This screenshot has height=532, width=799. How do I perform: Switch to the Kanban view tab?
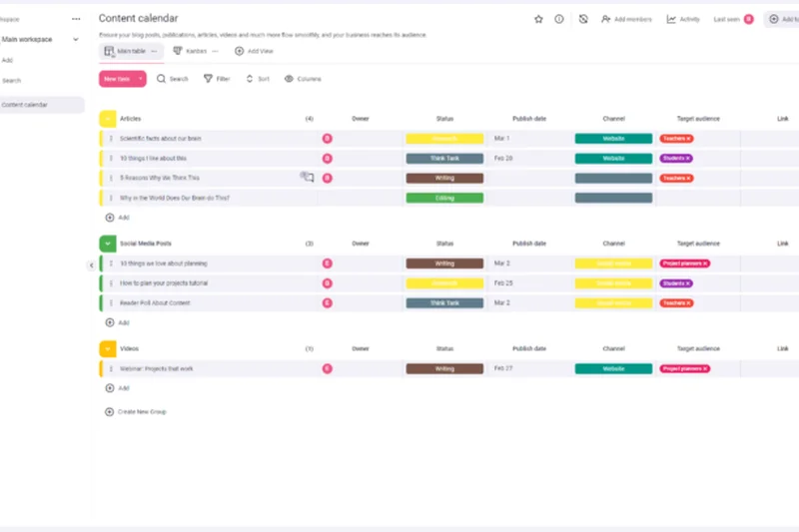190,51
